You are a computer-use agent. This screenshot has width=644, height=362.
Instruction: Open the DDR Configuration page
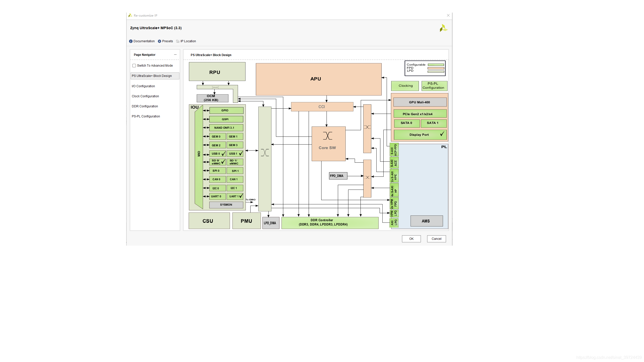point(145,106)
